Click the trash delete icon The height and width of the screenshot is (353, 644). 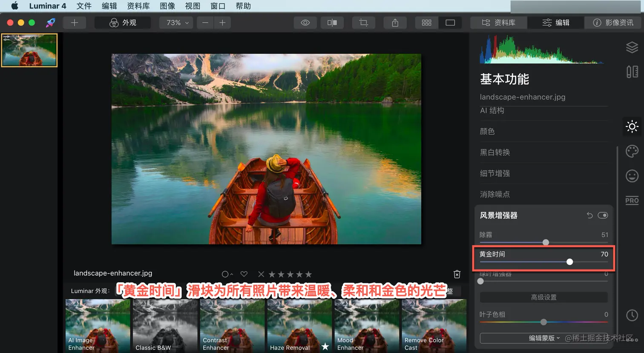click(x=457, y=274)
